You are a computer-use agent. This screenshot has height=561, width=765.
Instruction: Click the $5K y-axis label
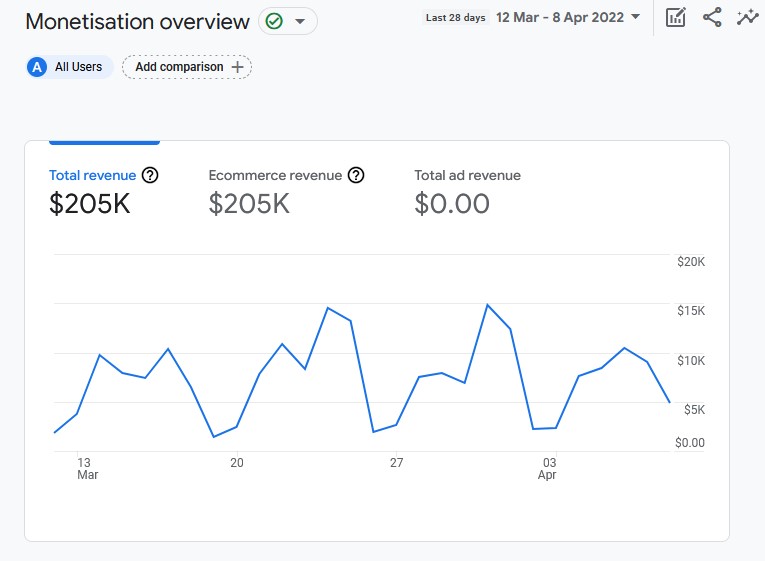pos(694,409)
